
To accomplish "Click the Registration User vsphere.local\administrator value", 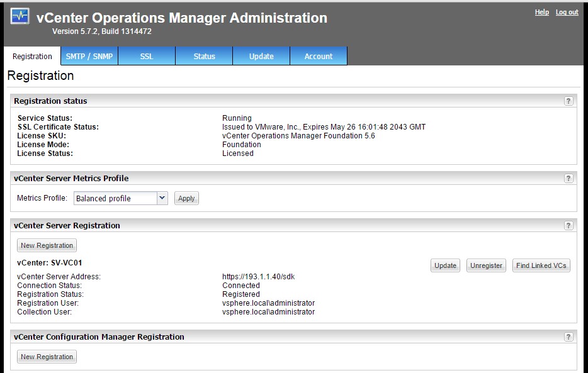I will point(268,303).
